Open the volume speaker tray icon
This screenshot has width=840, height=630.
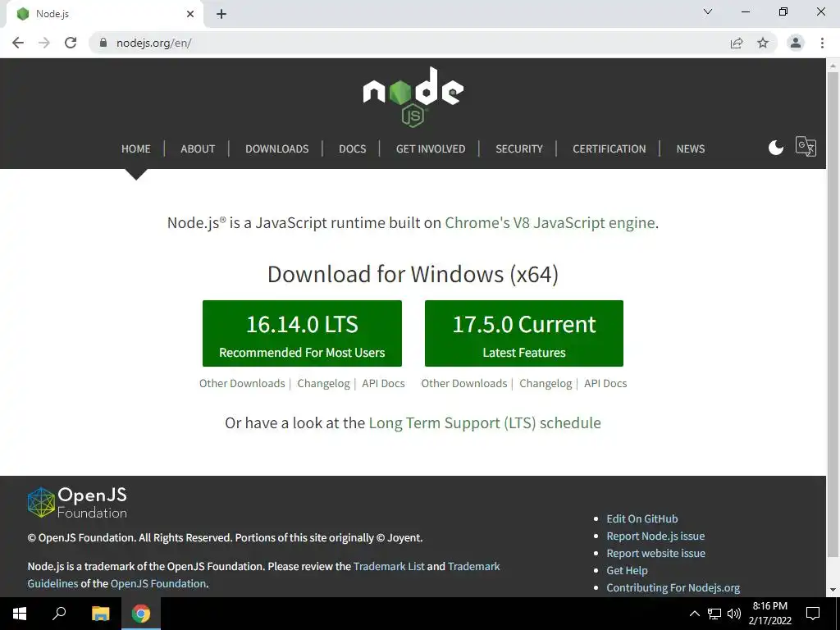point(734,614)
